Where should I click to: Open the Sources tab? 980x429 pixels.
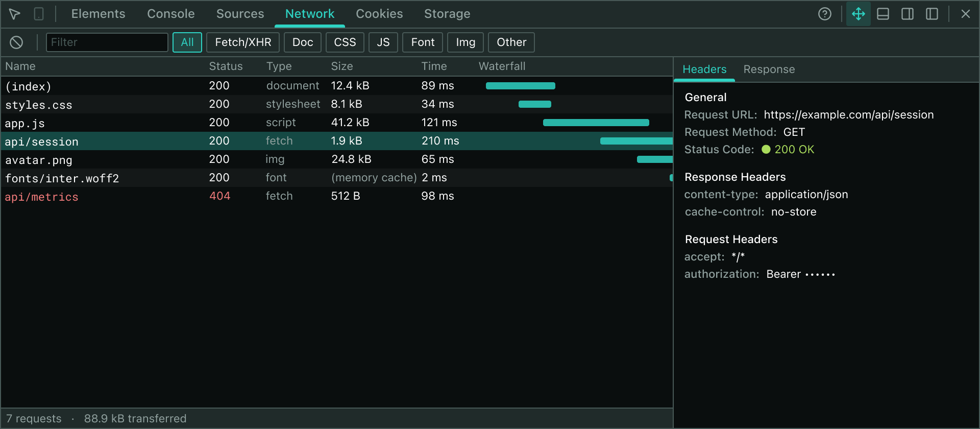(x=240, y=14)
